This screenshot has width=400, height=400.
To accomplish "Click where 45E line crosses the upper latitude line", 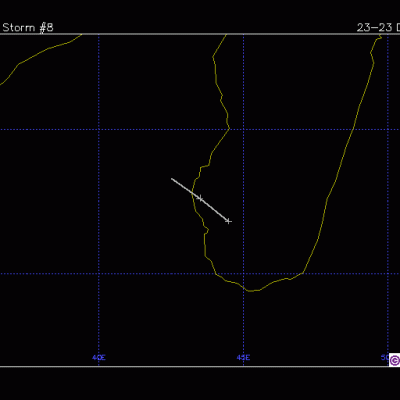I will click(243, 129).
